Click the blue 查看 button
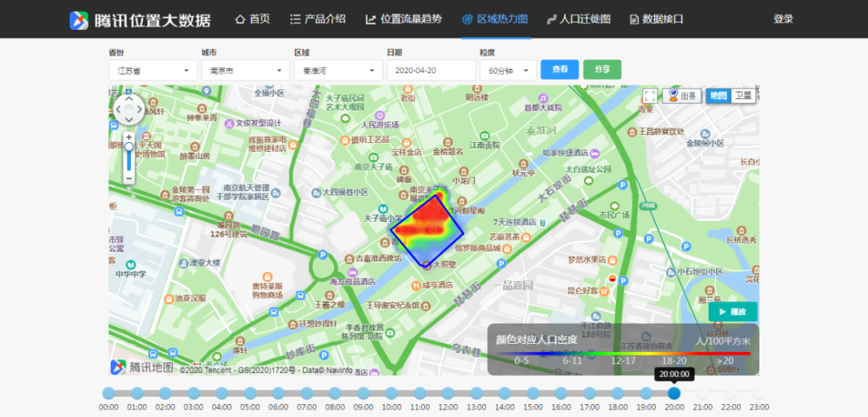Image resolution: width=868 pixels, height=417 pixels. pyautogui.click(x=559, y=70)
